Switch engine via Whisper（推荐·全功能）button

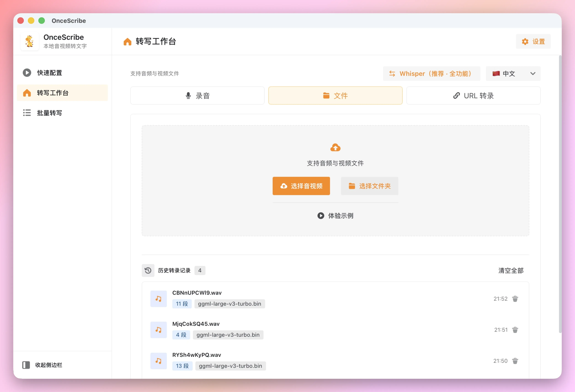point(431,73)
